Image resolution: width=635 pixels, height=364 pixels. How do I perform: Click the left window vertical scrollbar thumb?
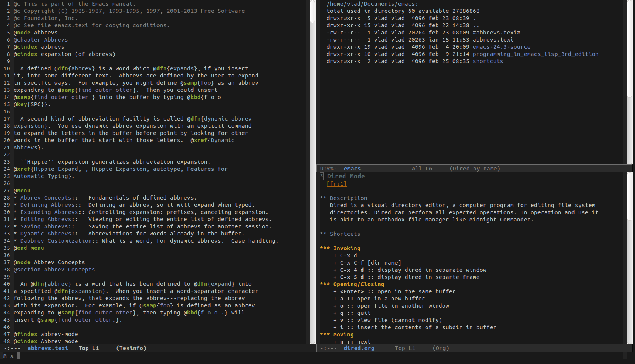coord(313,11)
